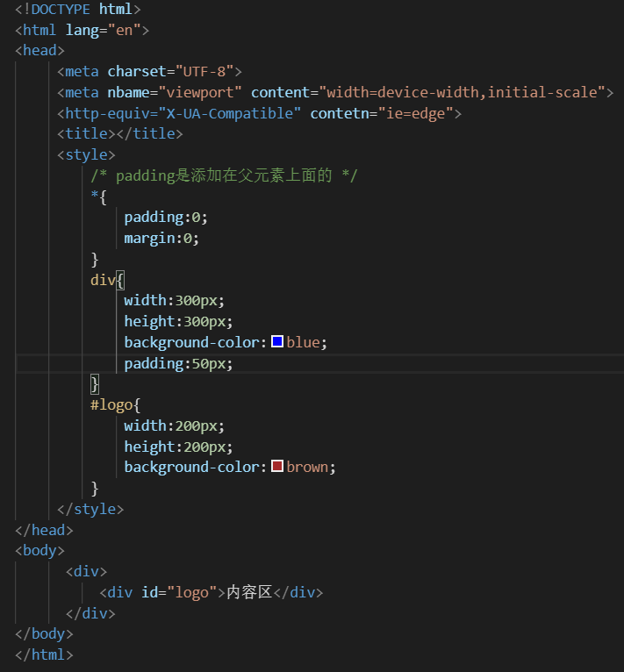Click the opening <body> tag
The image size is (624, 672).
click(x=39, y=551)
